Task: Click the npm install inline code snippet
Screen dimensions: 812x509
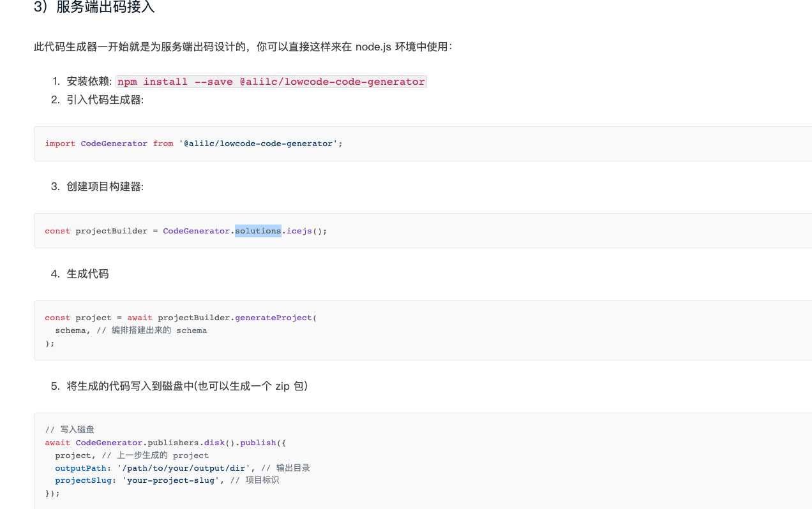Action: 271,81
